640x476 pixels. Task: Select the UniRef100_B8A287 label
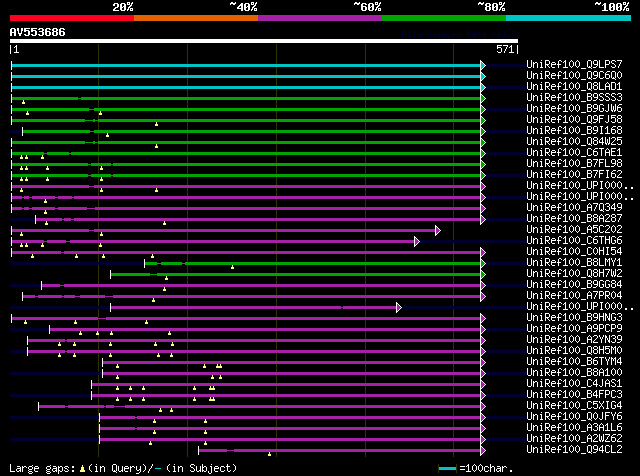coord(574,219)
